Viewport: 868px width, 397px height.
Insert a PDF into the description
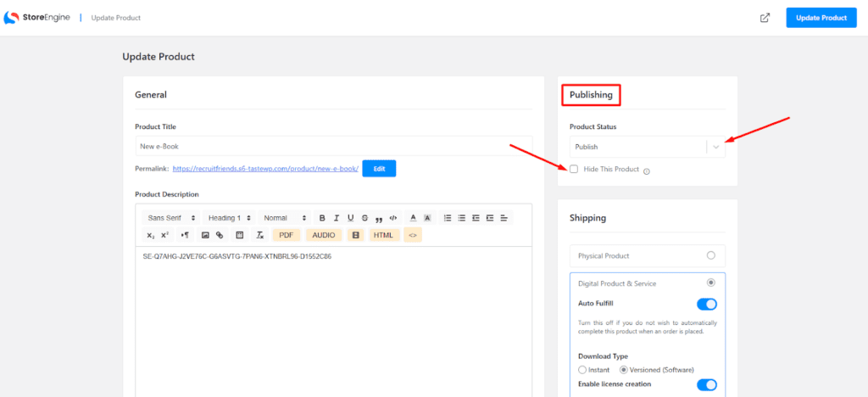point(287,235)
